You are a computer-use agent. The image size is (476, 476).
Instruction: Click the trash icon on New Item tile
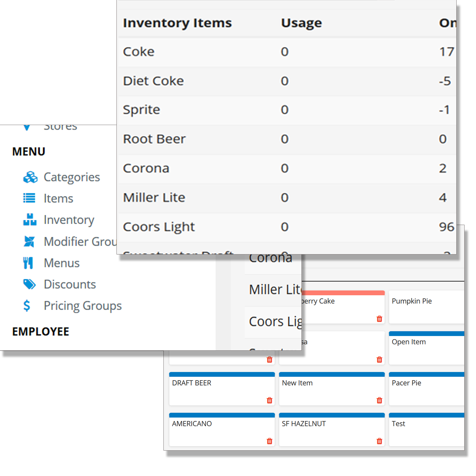coord(379,400)
